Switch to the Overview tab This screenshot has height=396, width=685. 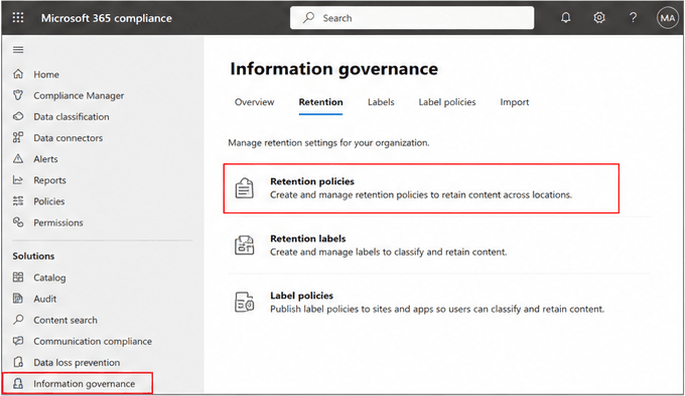pos(254,102)
